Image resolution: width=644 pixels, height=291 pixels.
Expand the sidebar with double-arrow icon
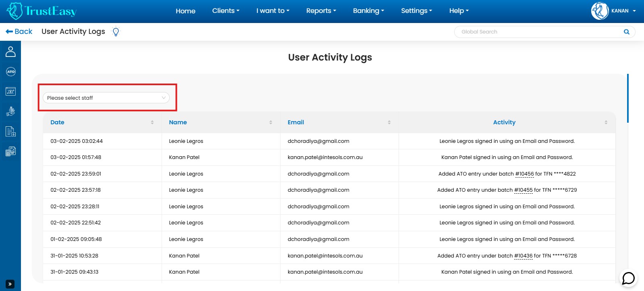point(10,284)
